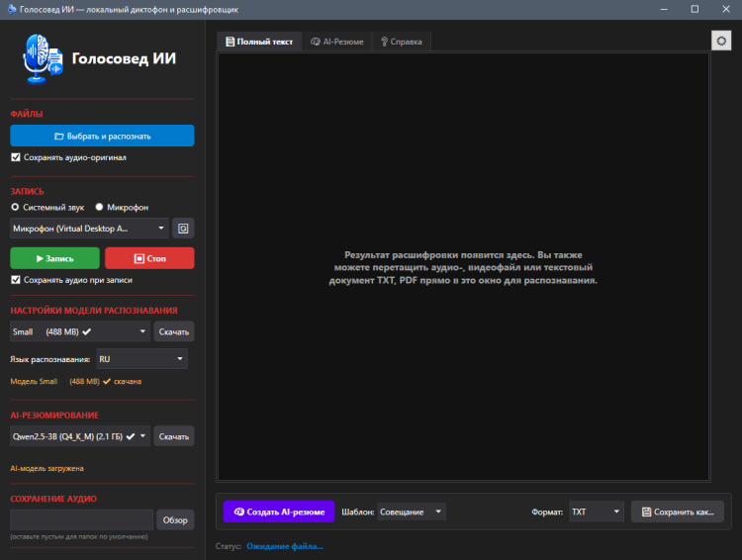Click the AI-модель загружена status label
The image size is (742, 560).
[46, 468]
